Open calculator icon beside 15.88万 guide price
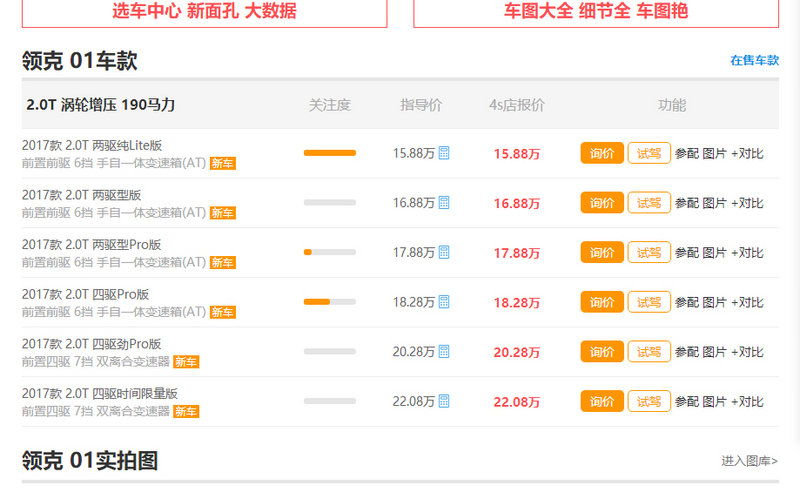 click(x=444, y=153)
